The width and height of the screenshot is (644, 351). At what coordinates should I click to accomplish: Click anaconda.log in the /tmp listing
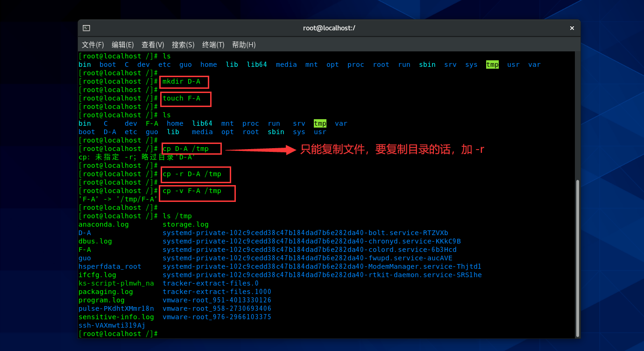click(103, 225)
